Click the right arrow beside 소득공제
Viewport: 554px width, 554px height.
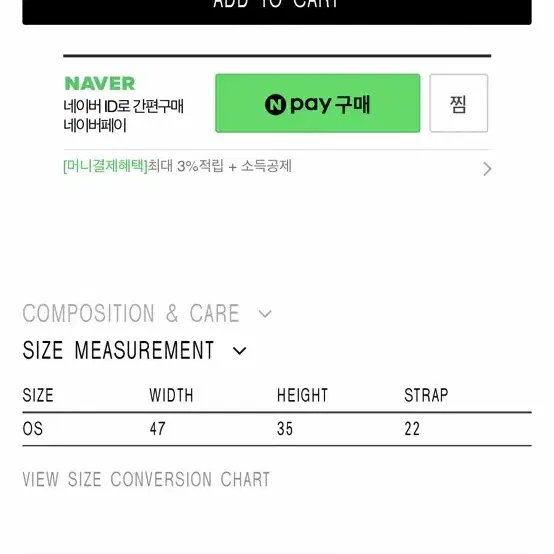pyautogui.click(x=487, y=169)
